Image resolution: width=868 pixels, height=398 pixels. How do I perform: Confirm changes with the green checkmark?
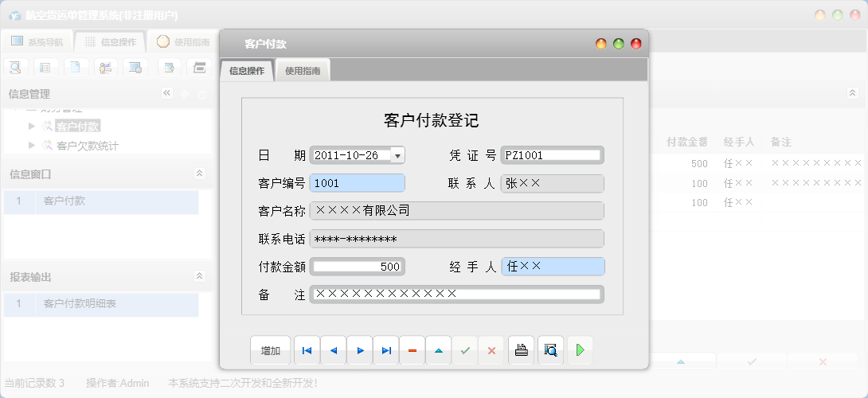[465, 350]
